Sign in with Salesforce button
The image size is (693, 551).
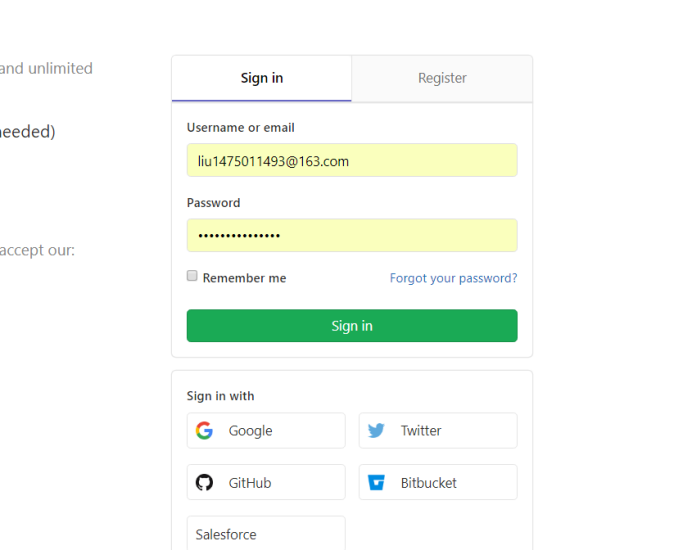[x=266, y=534]
